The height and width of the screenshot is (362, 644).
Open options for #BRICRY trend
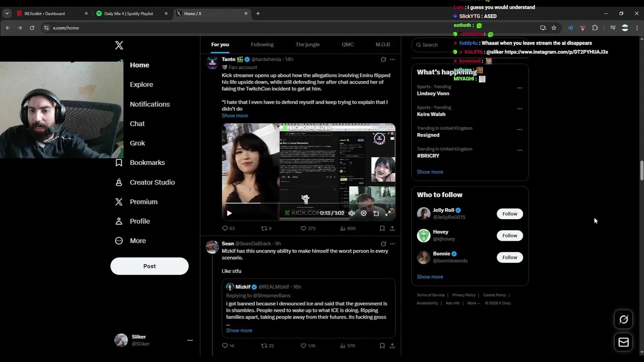click(x=520, y=150)
